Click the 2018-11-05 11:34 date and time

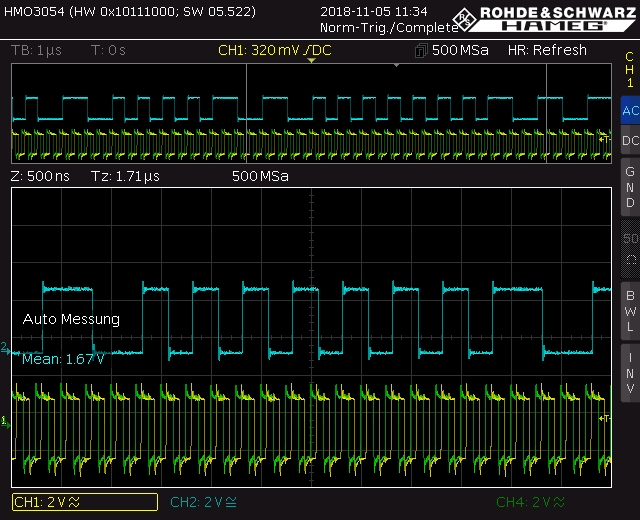coord(373,11)
